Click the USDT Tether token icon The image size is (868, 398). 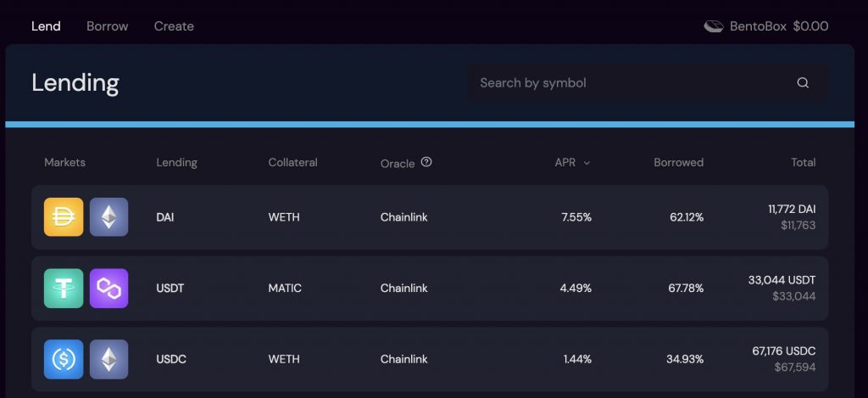(x=64, y=289)
